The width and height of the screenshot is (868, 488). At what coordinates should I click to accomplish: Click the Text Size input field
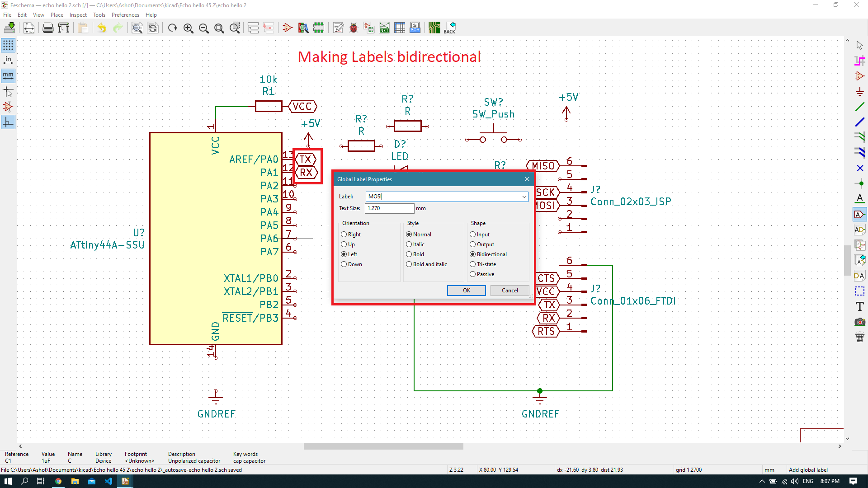click(x=389, y=208)
